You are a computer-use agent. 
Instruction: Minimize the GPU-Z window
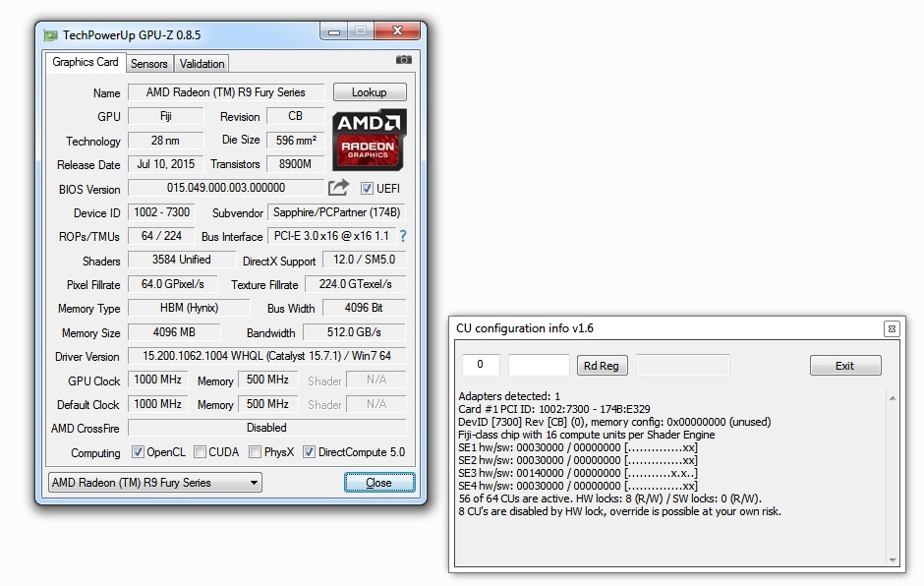(334, 31)
